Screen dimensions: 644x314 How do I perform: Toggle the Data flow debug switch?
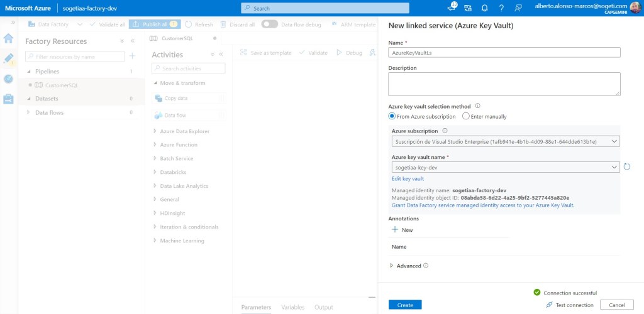tap(269, 24)
